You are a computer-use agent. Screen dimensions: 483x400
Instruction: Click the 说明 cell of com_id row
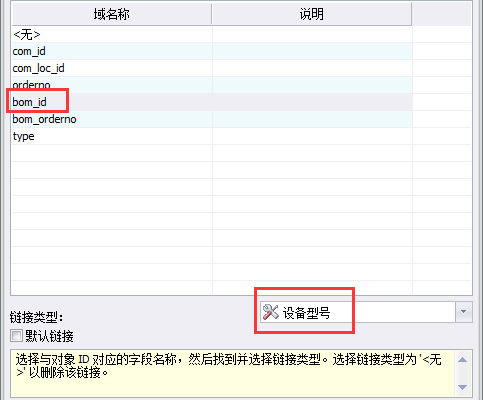(312, 51)
